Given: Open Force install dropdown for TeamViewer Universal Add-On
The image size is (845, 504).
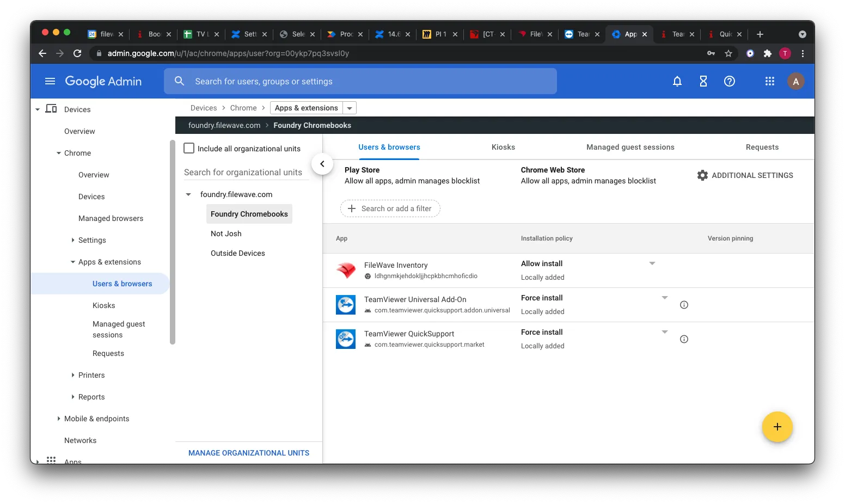Looking at the screenshot, I should tap(664, 298).
